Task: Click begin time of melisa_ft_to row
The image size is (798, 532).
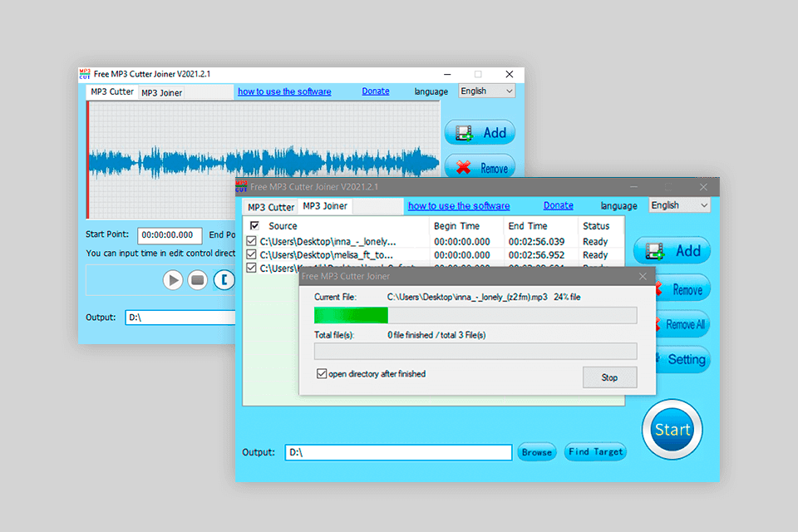Action: point(462,254)
